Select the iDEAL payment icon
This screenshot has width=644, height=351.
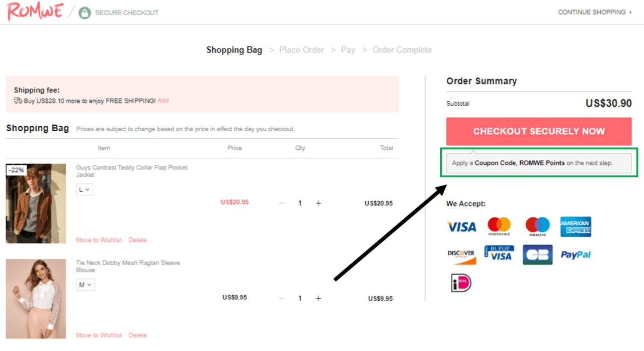[x=461, y=282]
